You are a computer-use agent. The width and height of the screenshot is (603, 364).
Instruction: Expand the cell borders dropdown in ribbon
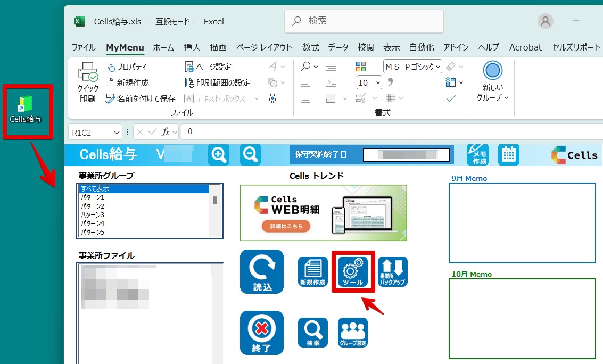[345, 99]
